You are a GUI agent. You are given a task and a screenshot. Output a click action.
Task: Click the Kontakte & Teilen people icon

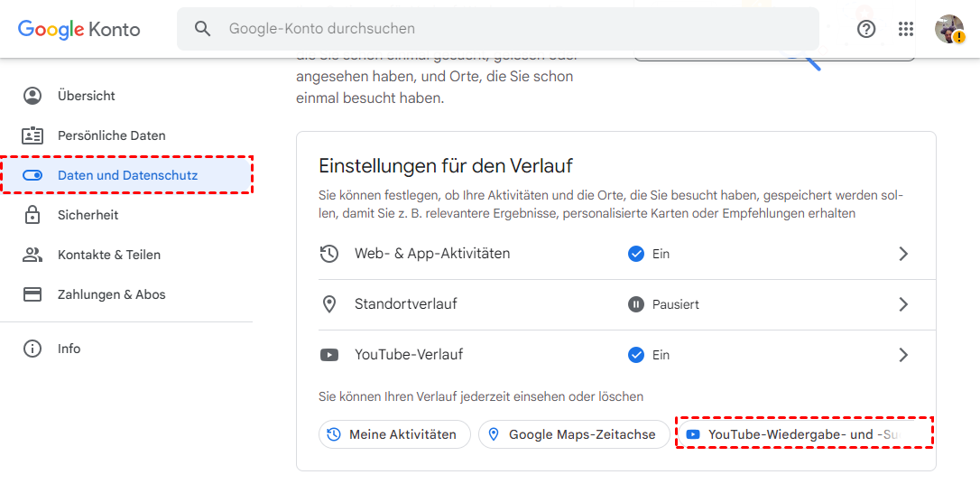coord(32,255)
